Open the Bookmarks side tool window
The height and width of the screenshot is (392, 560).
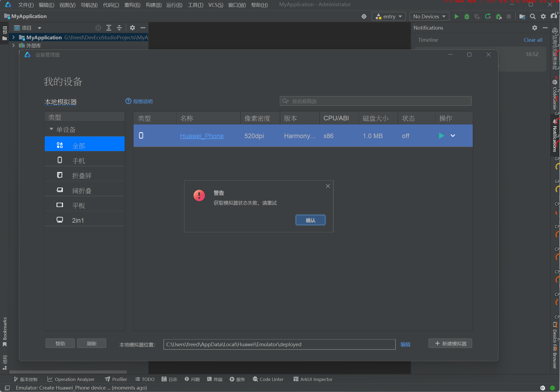(5, 332)
